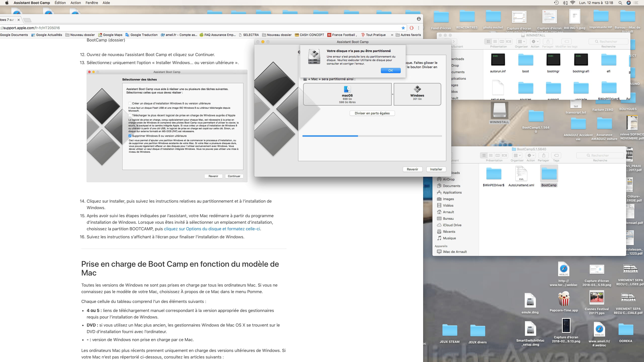644x362 pixels.
Task: Expand hidden bookmarks with the chevron
Action: click(x=392, y=35)
